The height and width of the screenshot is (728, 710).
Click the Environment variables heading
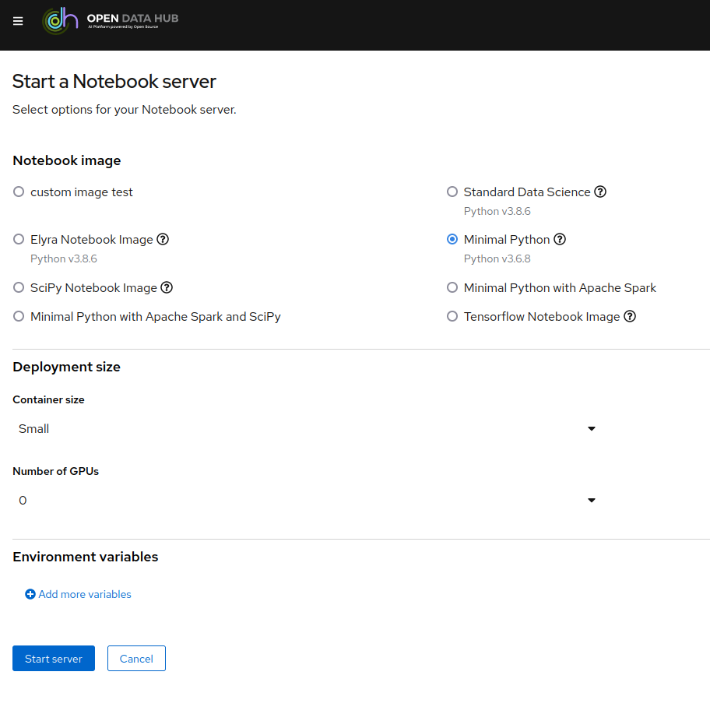(x=86, y=557)
